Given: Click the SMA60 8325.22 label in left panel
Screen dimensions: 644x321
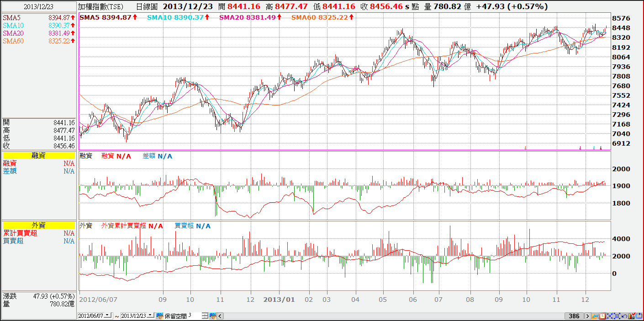Looking at the screenshot, I should pos(39,41).
